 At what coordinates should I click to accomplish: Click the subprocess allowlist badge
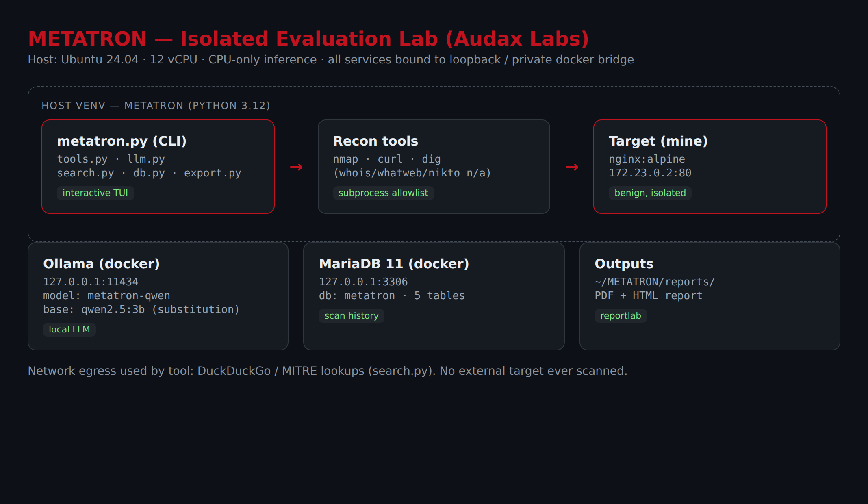(383, 193)
